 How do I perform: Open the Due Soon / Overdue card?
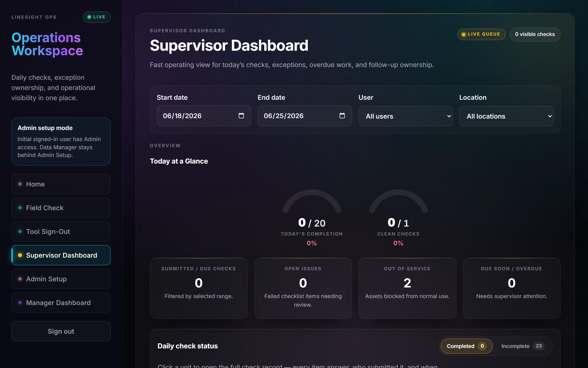(x=512, y=288)
